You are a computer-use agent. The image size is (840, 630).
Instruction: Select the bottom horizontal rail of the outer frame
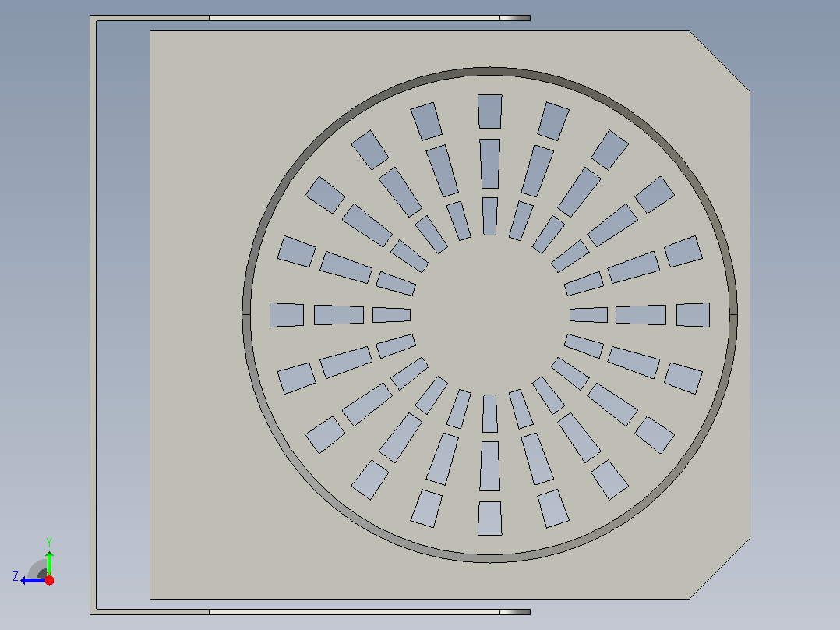[310, 612]
